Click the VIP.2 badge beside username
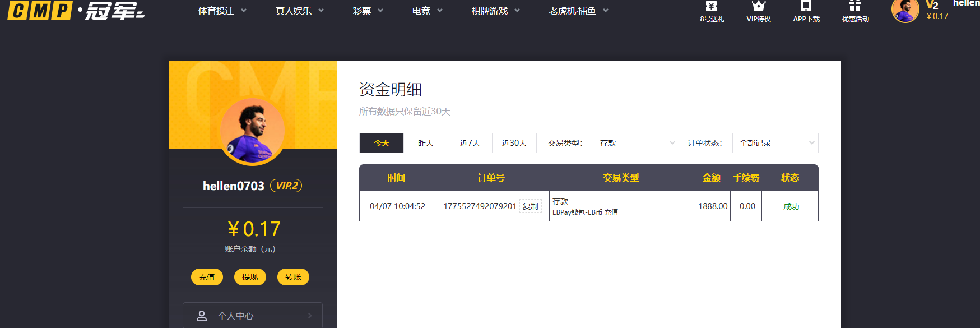980x328 pixels. point(286,186)
